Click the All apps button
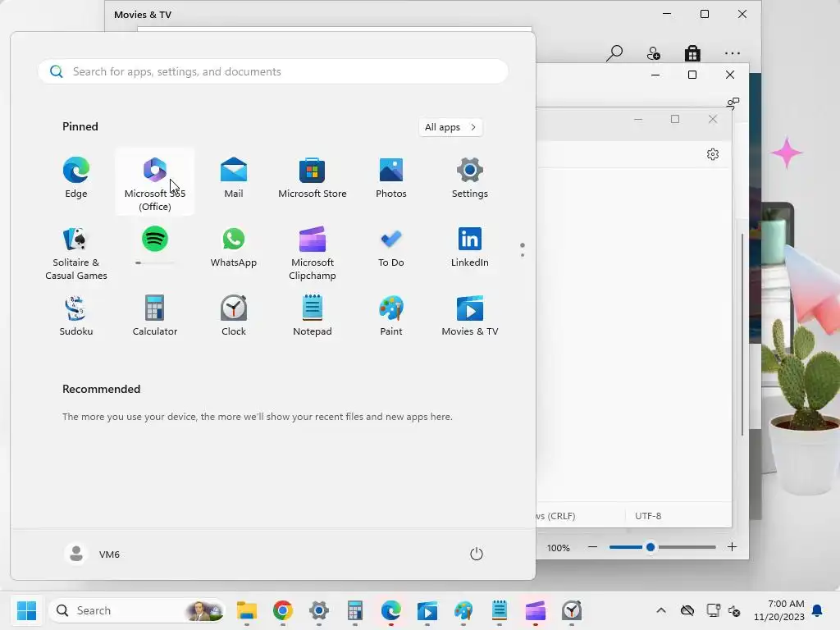The image size is (840, 630). pyautogui.click(x=450, y=127)
